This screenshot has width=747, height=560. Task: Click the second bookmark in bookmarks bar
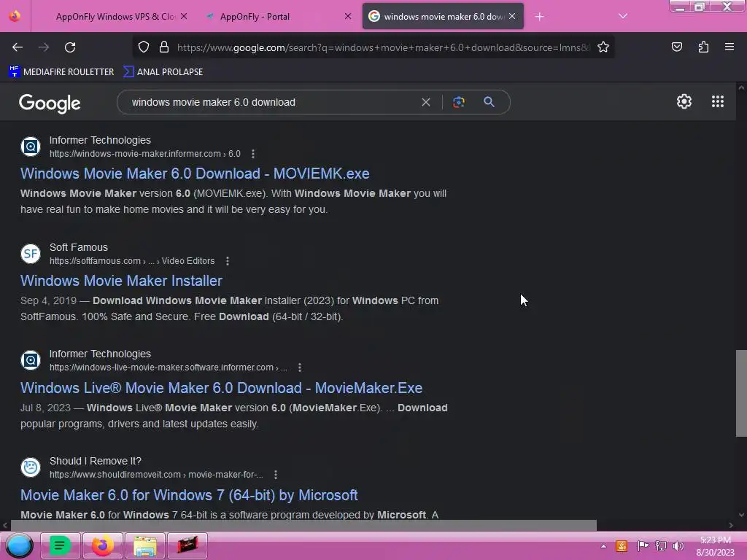(163, 72)
